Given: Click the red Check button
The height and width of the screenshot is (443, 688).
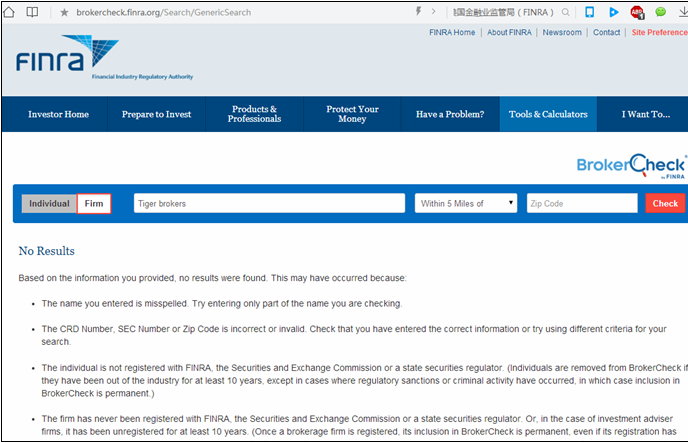Looking at the screenshot, I should [665, 203].
